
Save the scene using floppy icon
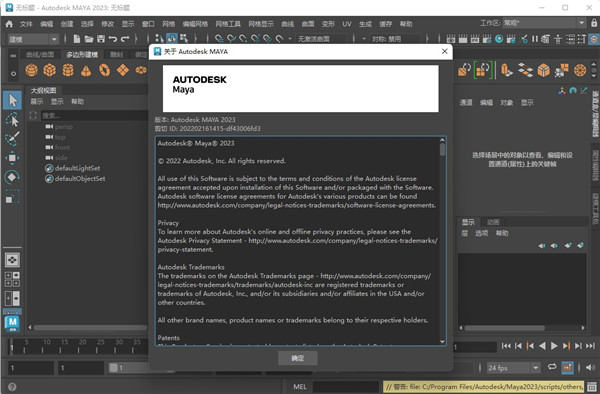point(101,39)
